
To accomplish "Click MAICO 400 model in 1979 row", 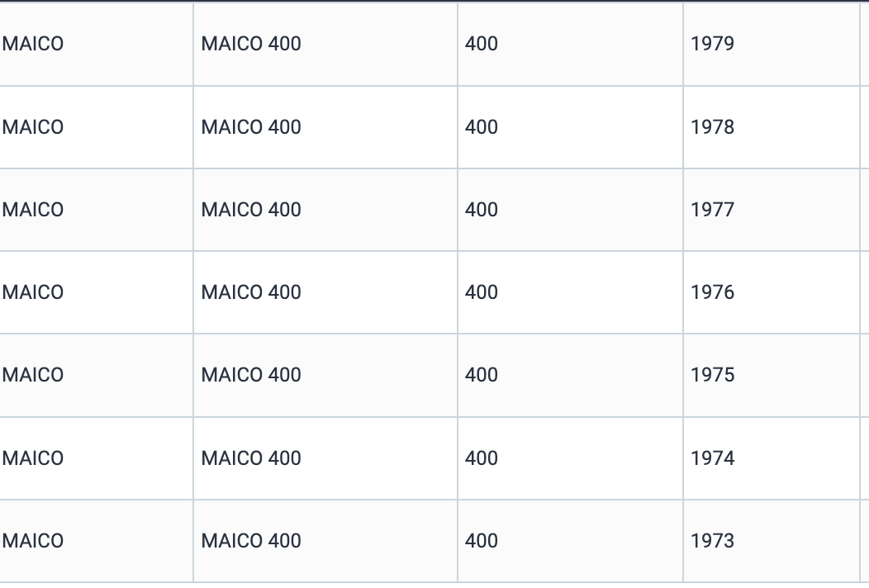I will (251, 44).
